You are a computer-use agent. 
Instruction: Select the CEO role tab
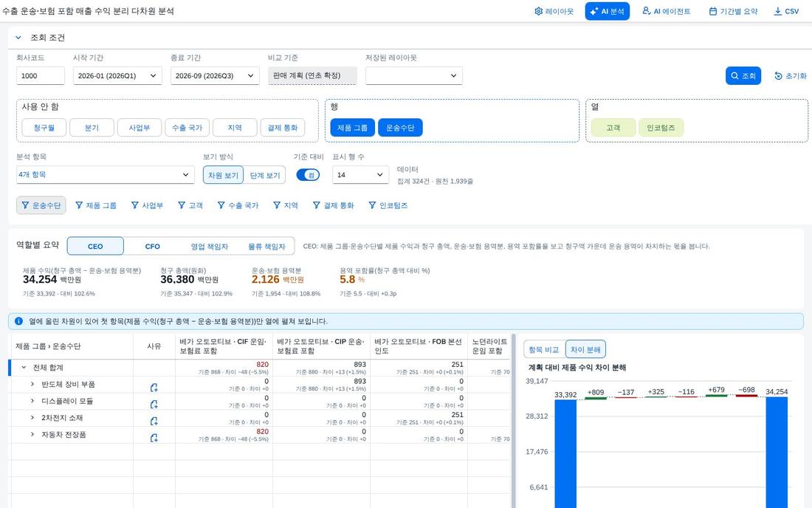[x=95, y=246]
